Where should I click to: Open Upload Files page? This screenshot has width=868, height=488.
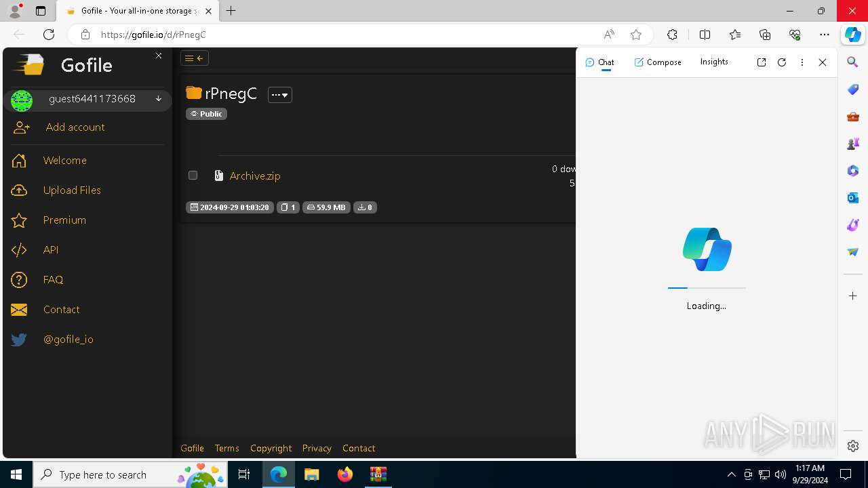(72, 190)
